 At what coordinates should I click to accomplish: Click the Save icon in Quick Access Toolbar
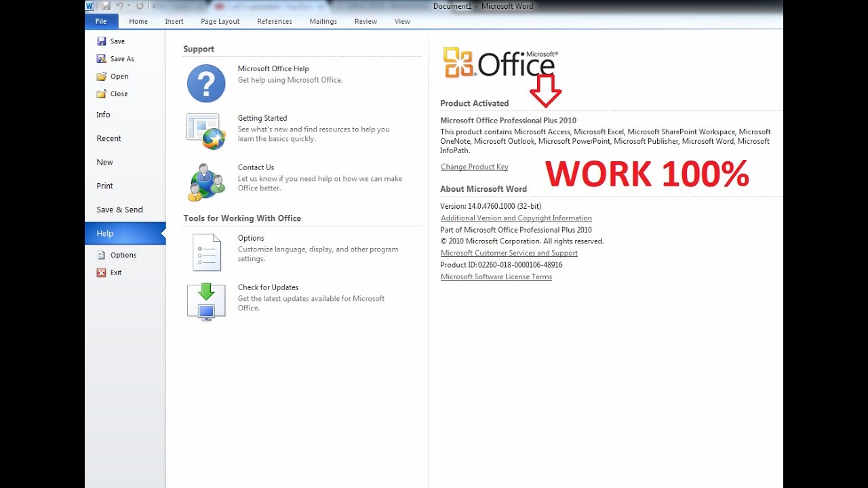tap(106, 6)
